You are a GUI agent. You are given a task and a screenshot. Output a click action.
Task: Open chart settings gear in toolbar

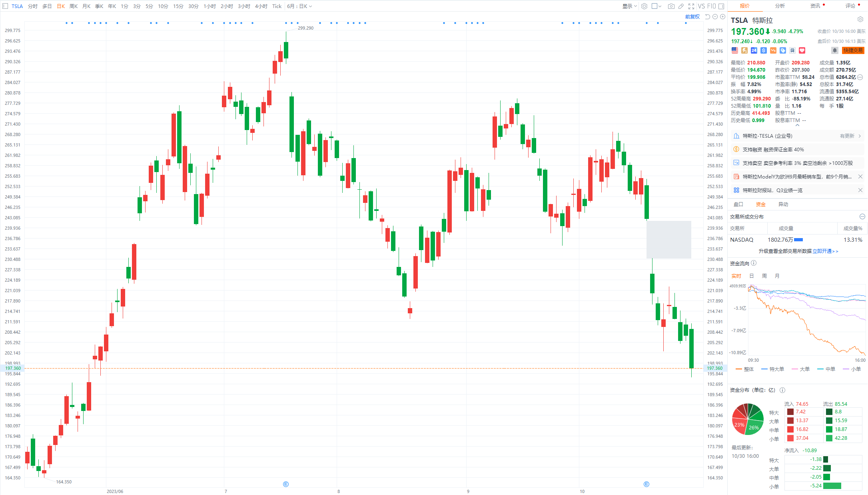click(x=644, y=6)
